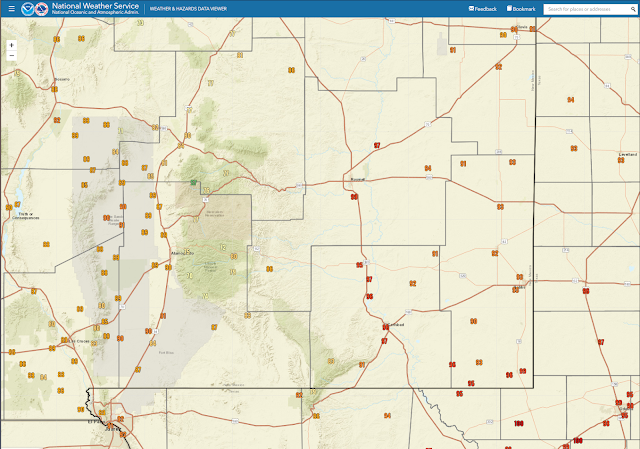Click the Alamogordo city label
This screenshot has height=449, width=640.
pyautogui.click(x=182, y=253)
